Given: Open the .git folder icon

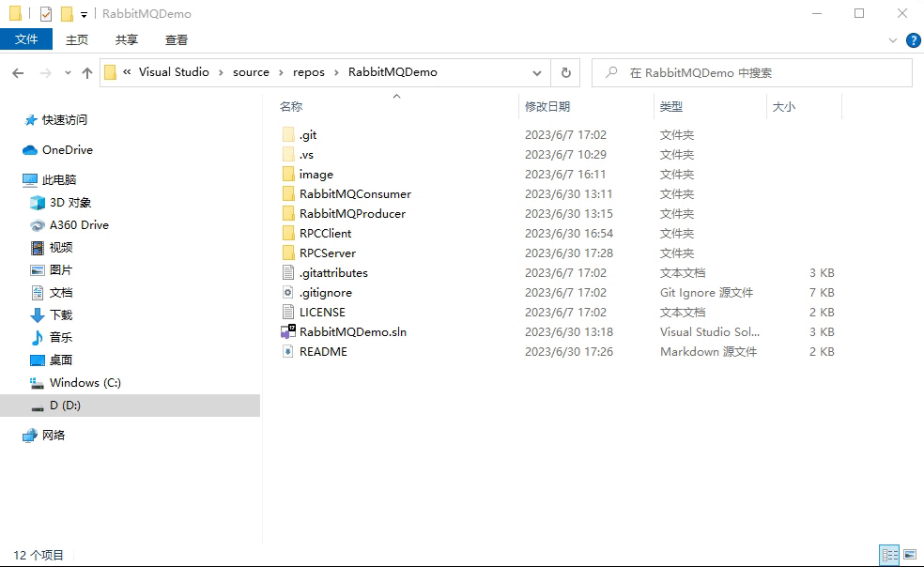Looking at the screenshot, I should click(288, 135).
